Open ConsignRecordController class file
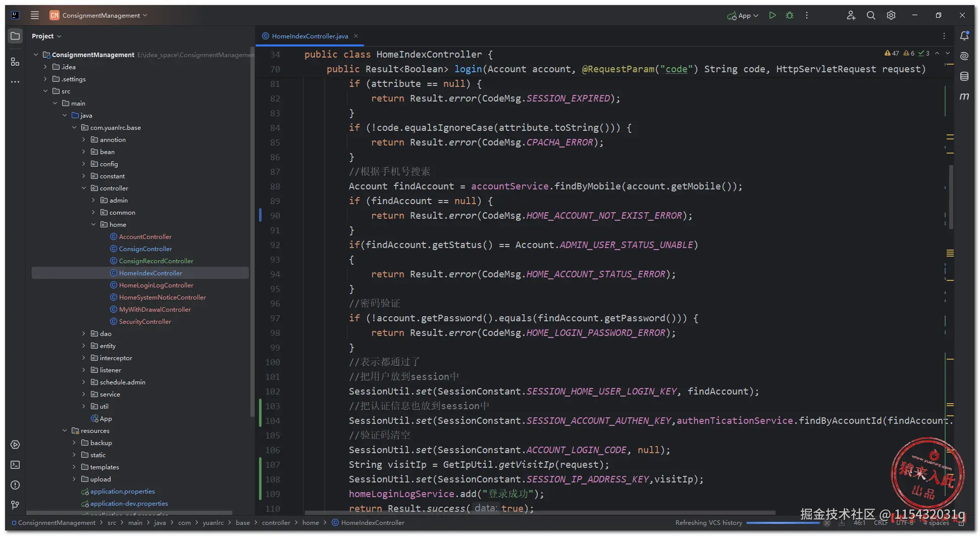 (x=156, y=261)
